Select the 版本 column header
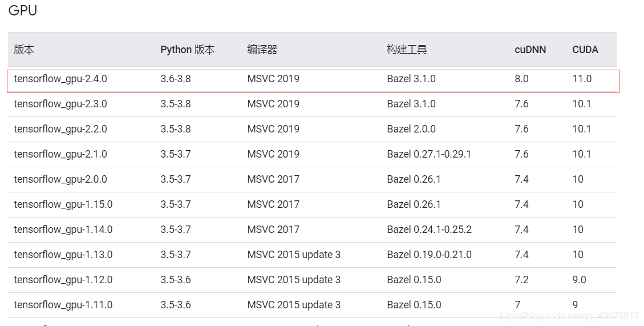This screenshot has width=644, height=326. (24, 50)
